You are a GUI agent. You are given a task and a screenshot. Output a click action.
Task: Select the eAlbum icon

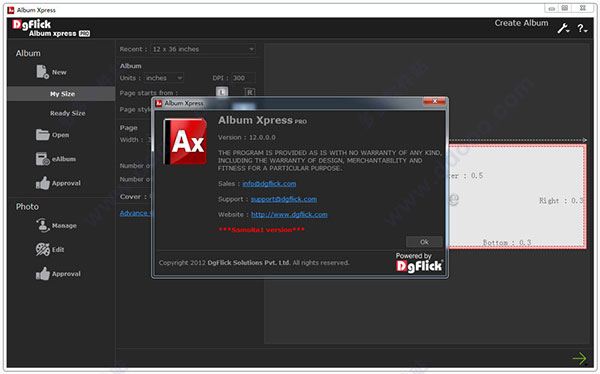(x=42, y=159)
